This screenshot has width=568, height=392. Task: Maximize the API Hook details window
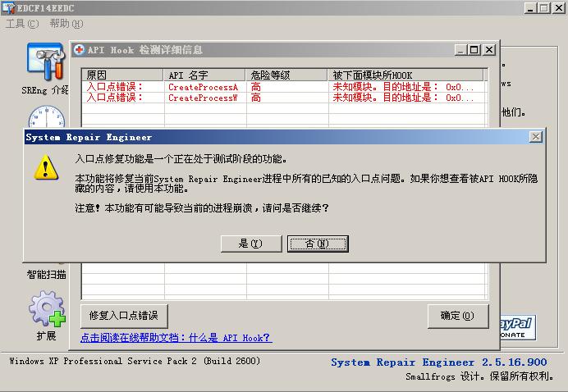pos(474,49)
